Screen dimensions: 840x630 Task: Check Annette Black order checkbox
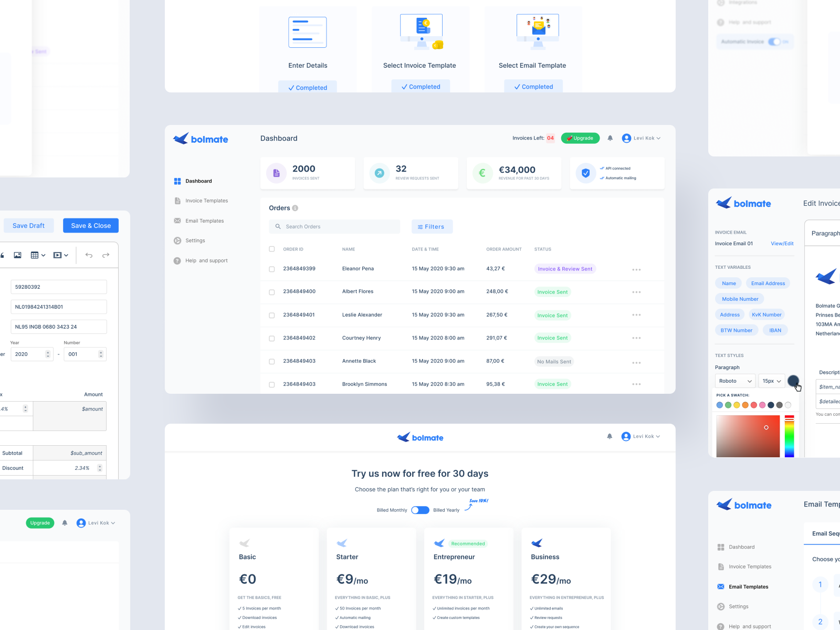tap(272, 362)
